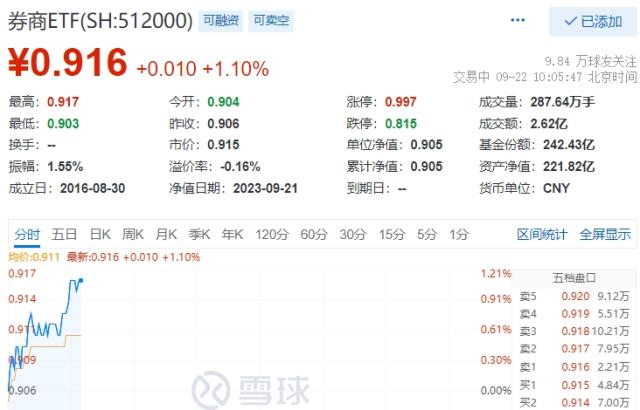
Task: Open the 月K chart tab
Action: click(x=166, y=235)
